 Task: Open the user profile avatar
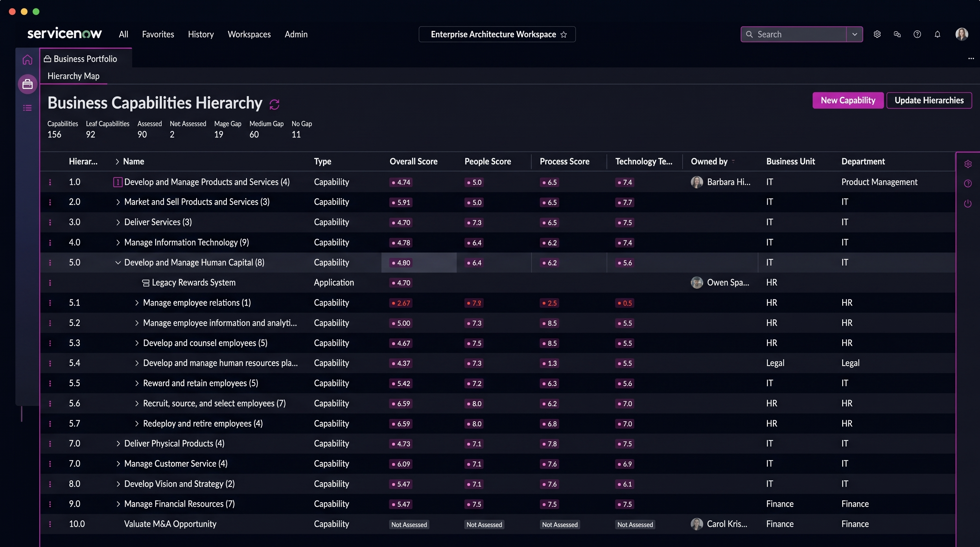click(x=962, y=34)
